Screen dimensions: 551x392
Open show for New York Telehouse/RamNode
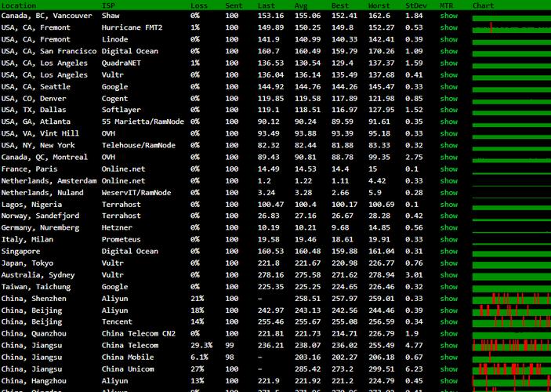coord(449,145)
